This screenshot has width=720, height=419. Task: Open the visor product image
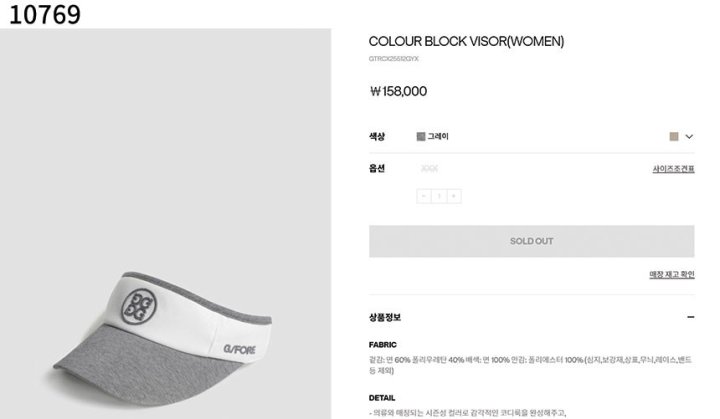pos(165,224)
